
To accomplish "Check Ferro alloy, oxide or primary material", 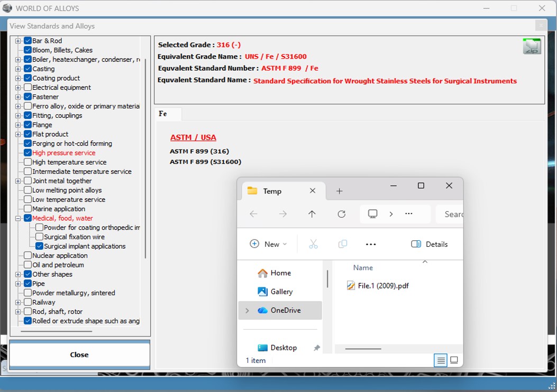I will point(28,106).
